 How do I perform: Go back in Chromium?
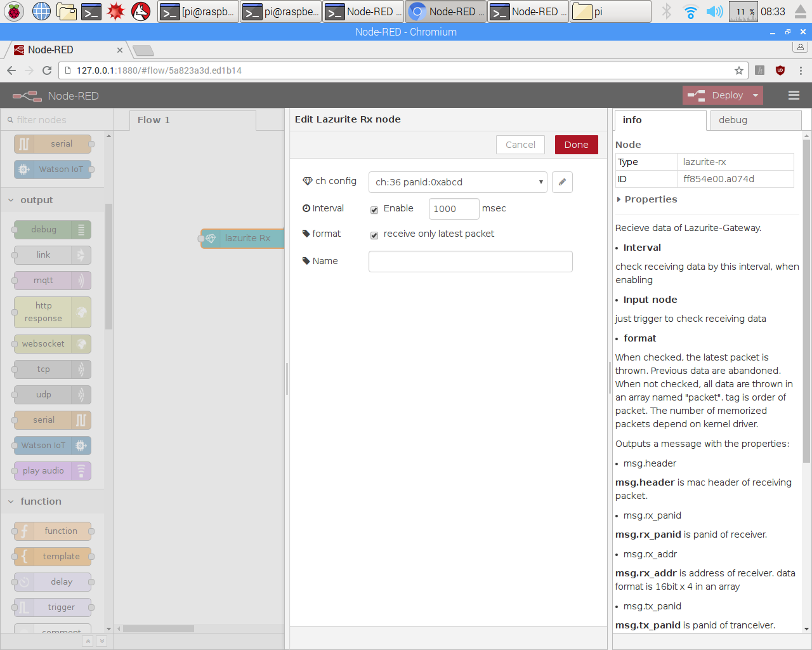(x=11, y=70)
